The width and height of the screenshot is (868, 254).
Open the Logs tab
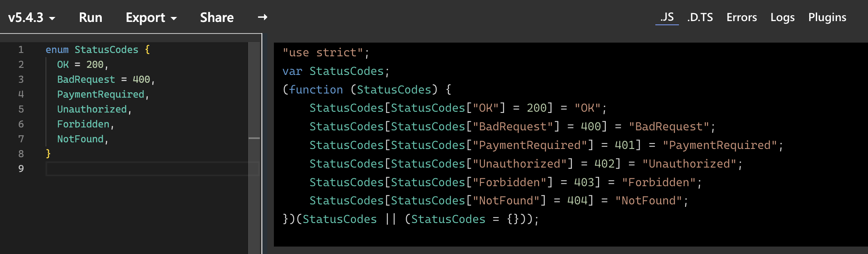coord(782,17)
